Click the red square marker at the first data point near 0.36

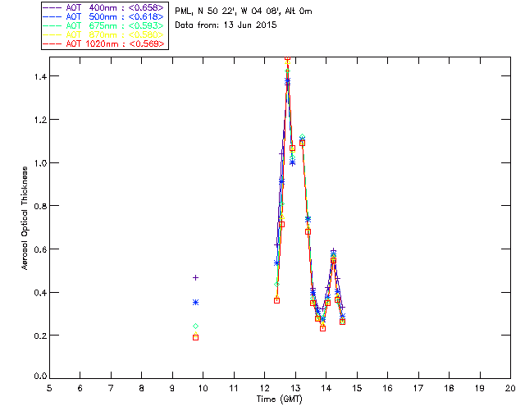coord(277,301)
